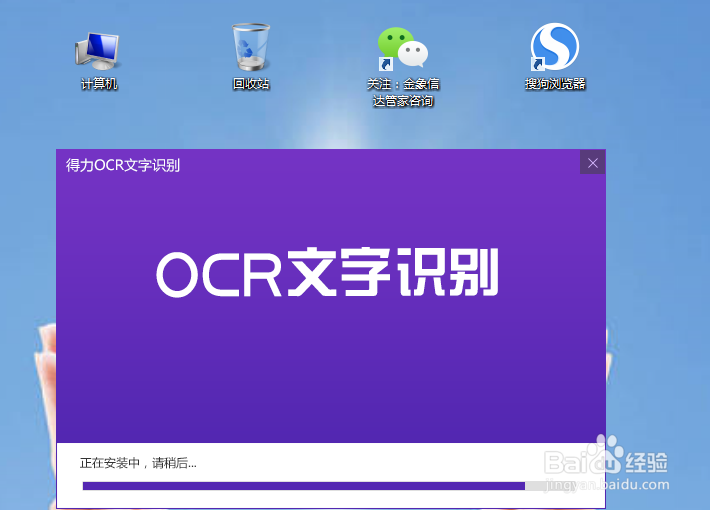Open the 回收站 recycle bin icon
Image resolution: width=710 pixels, height=510 pixels.
251,57
